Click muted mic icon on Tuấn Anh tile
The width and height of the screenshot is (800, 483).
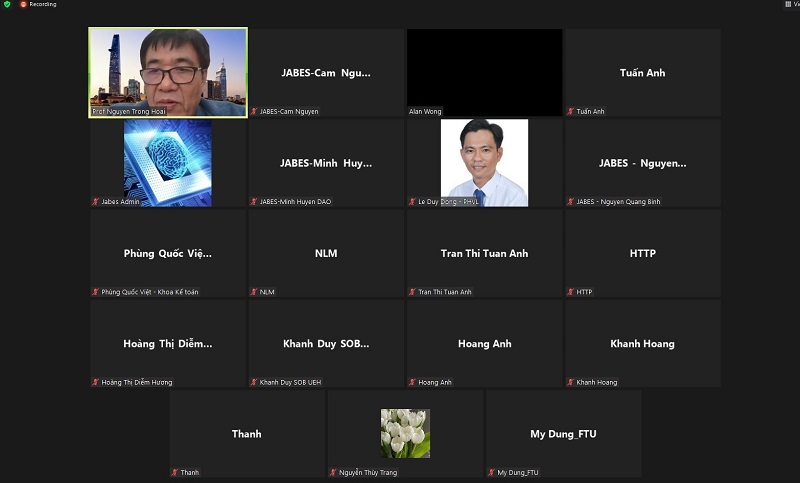point(571,111)
